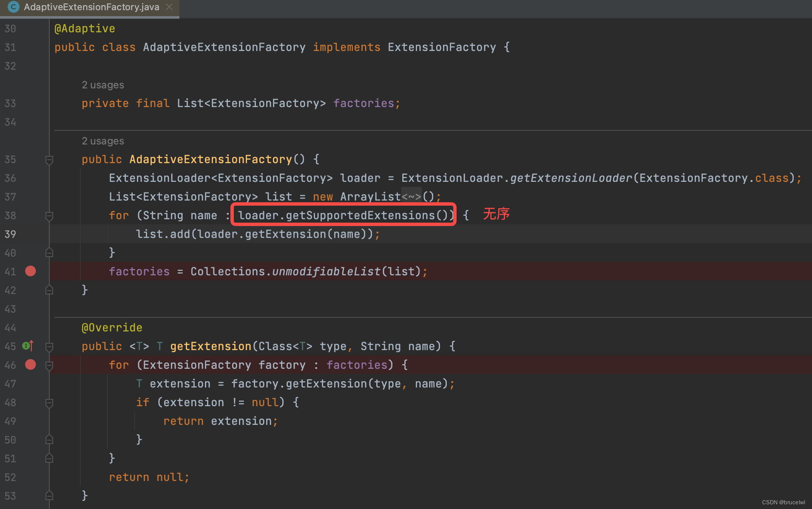
Task: Collapse fold end marker at line 51
Action: click(49, 458)
